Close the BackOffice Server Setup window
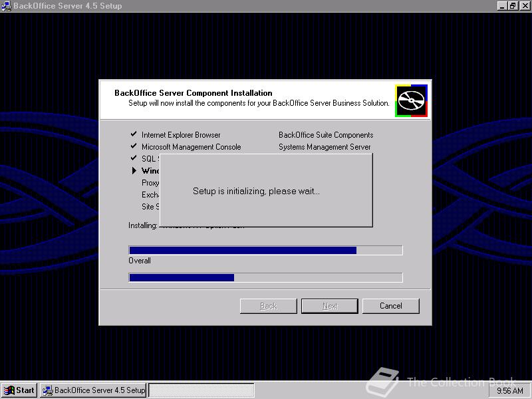This screenshot has height=399, width=532. pyautogui.click(x=525, y=6)
